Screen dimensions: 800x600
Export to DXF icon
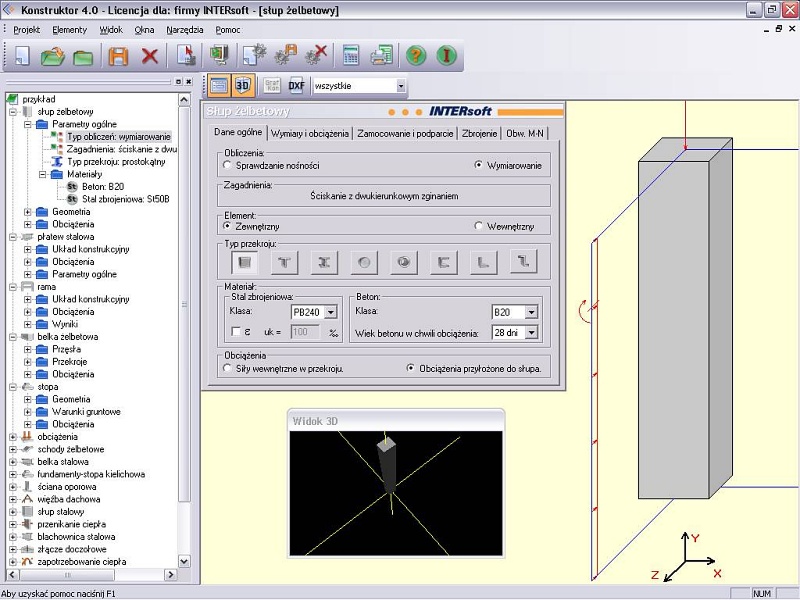tap(296, 86)
